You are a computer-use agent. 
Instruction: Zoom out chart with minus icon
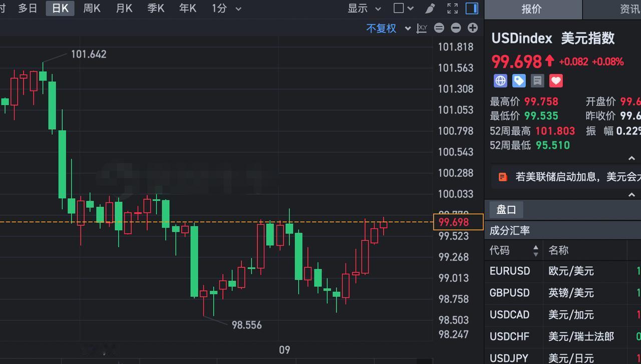coord(456,28)
